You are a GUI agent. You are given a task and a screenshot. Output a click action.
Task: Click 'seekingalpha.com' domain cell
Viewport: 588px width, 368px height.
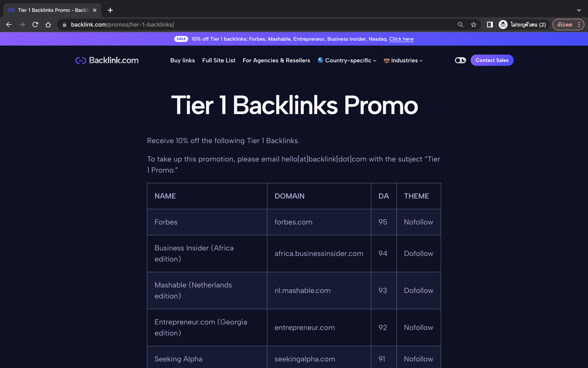tap(319, 357)
